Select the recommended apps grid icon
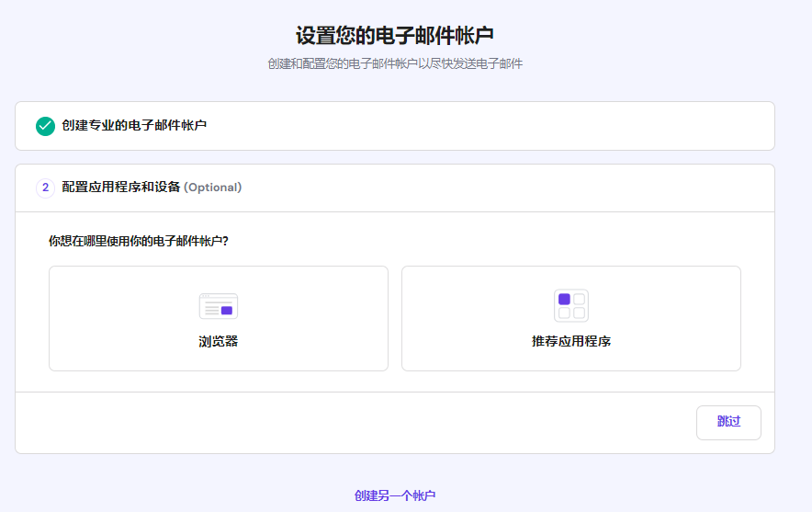Image resolution: width=812 pixels, height=512 pixels. pos(570,305)
